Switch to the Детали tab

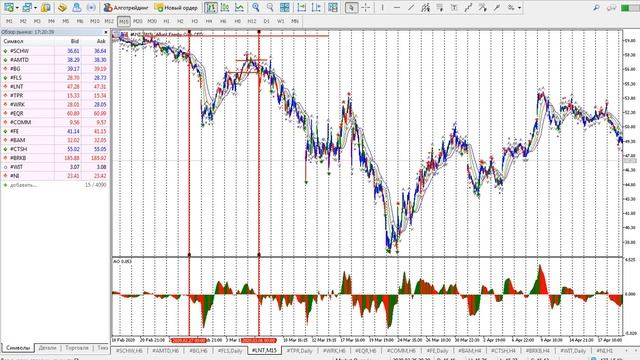click(x=47, y=348)
